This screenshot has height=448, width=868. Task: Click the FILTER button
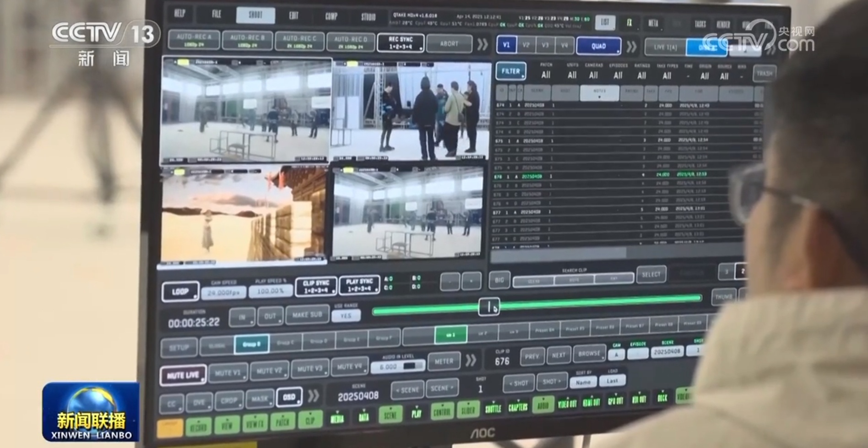point(510,71)
